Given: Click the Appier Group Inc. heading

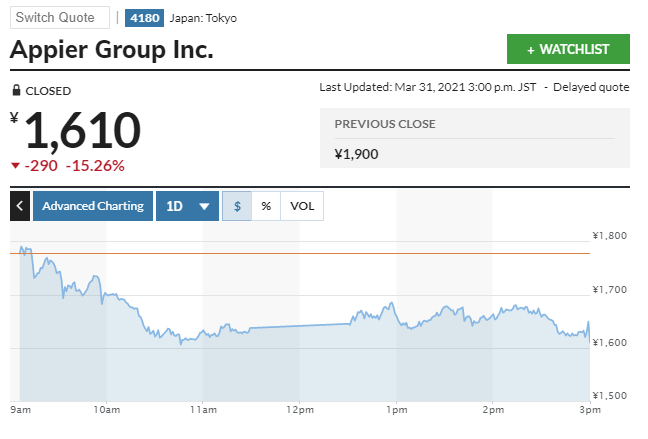Looking at the screenshot, I should [112, 50].
